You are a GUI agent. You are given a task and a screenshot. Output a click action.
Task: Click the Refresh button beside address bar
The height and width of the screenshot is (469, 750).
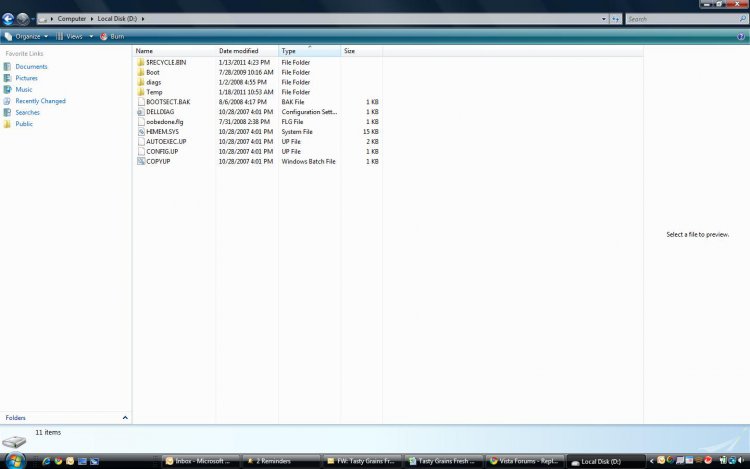point(616,18)
